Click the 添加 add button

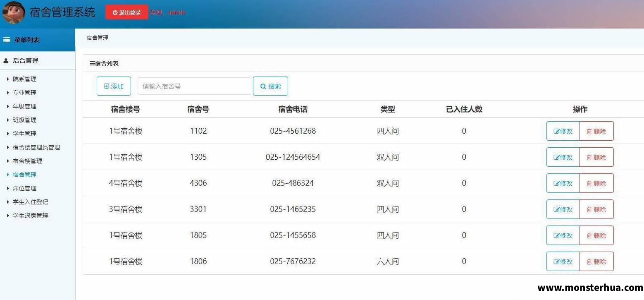click(x=114, y=86)
